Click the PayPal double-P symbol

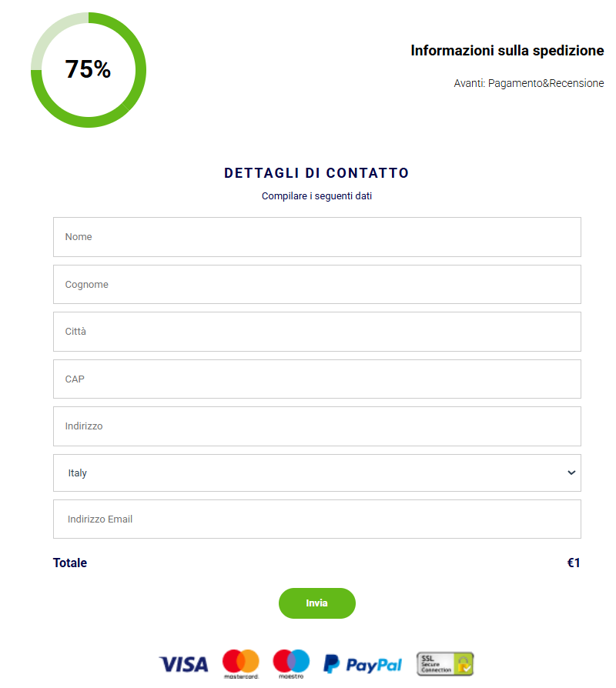tap(332, 664)
